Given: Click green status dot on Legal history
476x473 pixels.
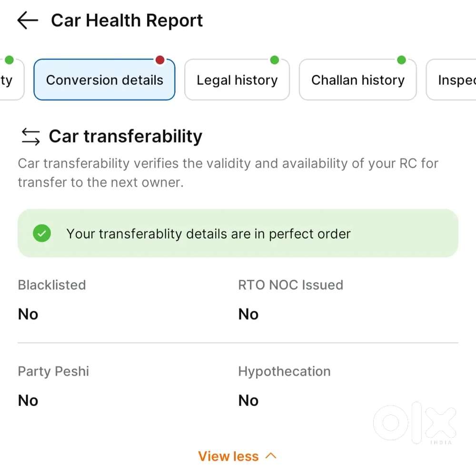Looking at the screenshot, I should (x=274, y=60).
